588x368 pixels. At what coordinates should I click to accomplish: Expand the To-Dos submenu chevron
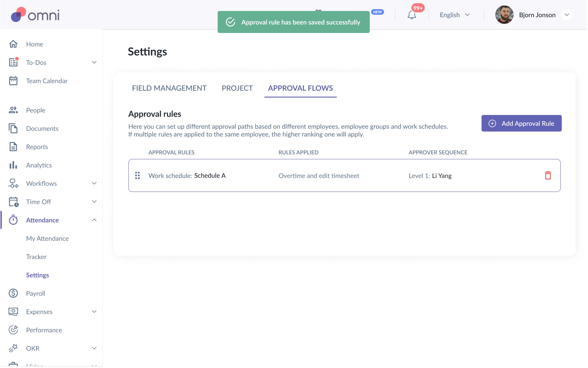coord(94,62)
